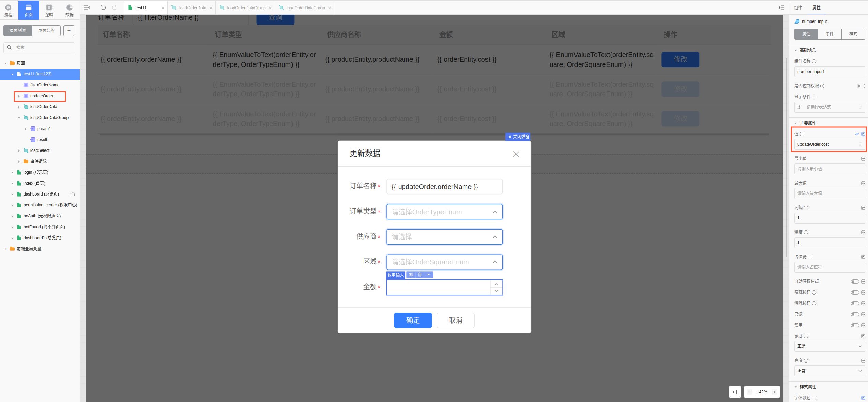Image resolution: width=868 pixels, height=402 pixels.
Task: Collapse the left sidebar panel icon
Action: pos(87,8)
